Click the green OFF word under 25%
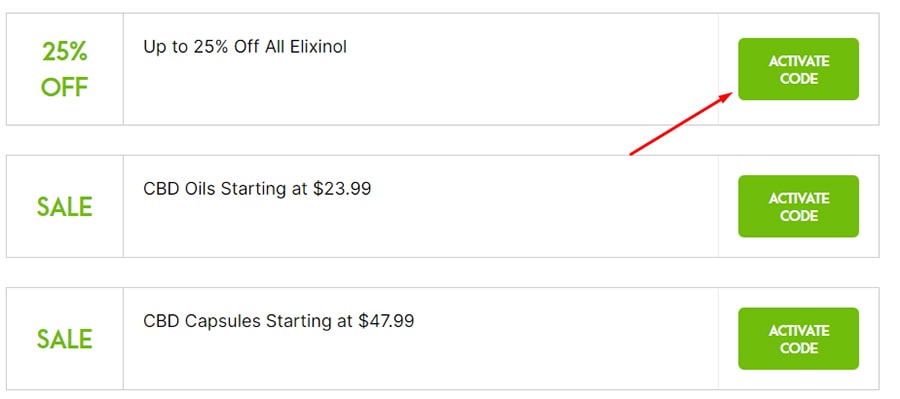The image size is (900, 399). tap(64, 88)
